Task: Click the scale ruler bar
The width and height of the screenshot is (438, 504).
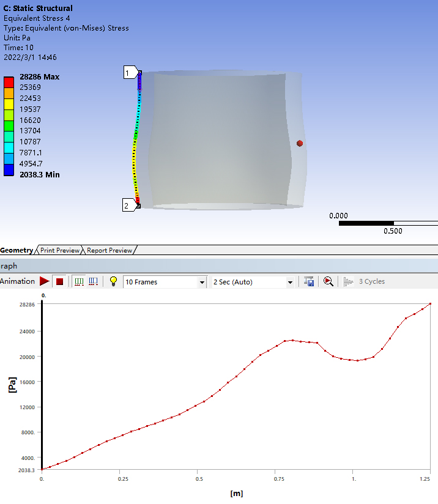Action: pos(388,223)
